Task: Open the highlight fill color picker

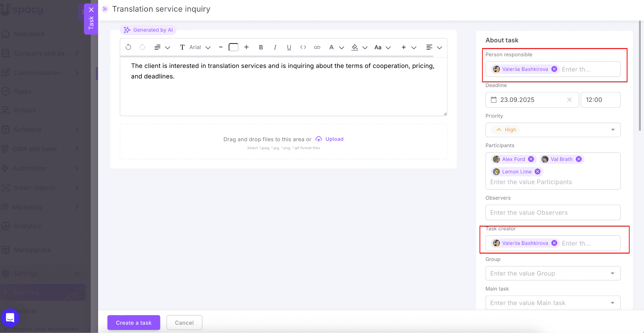Action: coord(355,47)
